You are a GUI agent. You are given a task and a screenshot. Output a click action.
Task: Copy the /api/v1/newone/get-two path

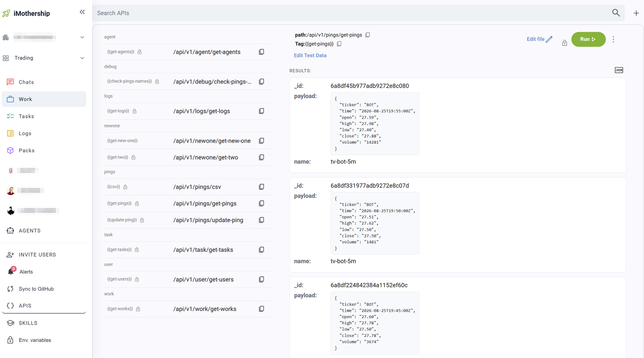[262, 157]
